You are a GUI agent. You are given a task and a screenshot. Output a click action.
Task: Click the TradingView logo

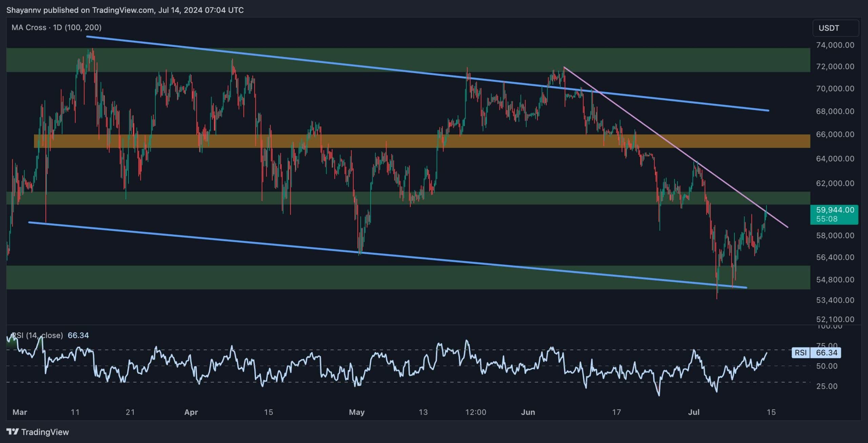(x=38, y=432)
